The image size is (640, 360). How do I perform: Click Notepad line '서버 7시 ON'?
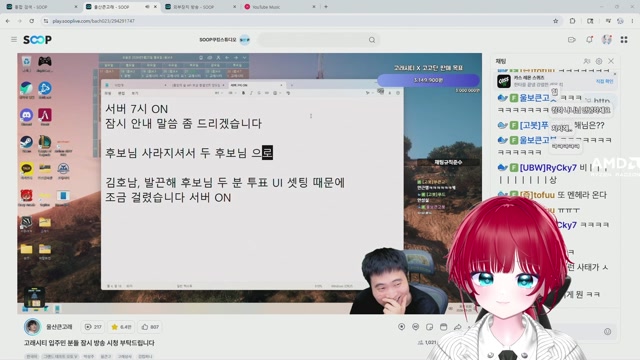pyautogui.click(x=136, y=109)
